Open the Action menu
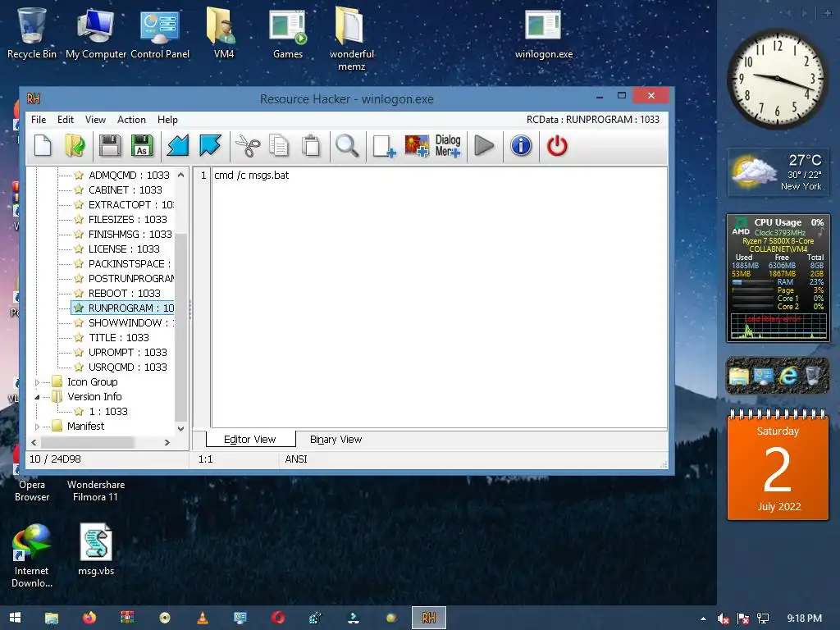Image resolution: width=840 pixels, height=630 pixels. [x=131, y=120]
